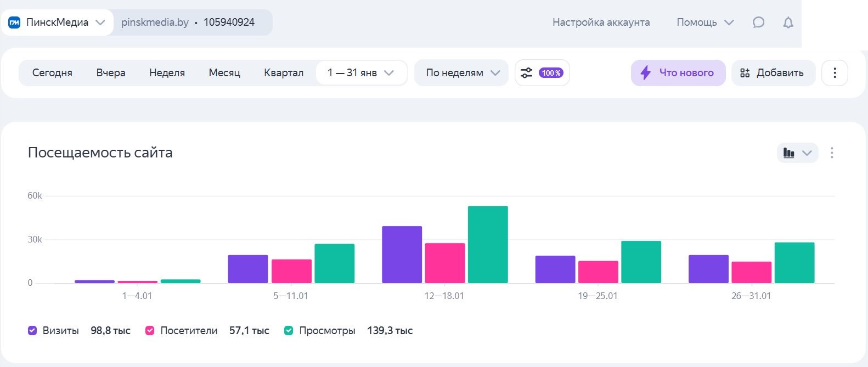This screenshot has width=868, height=367.
Task: Open the По неделям grouping dropdown
Action: pyautogui.click(x=462, y=73)
